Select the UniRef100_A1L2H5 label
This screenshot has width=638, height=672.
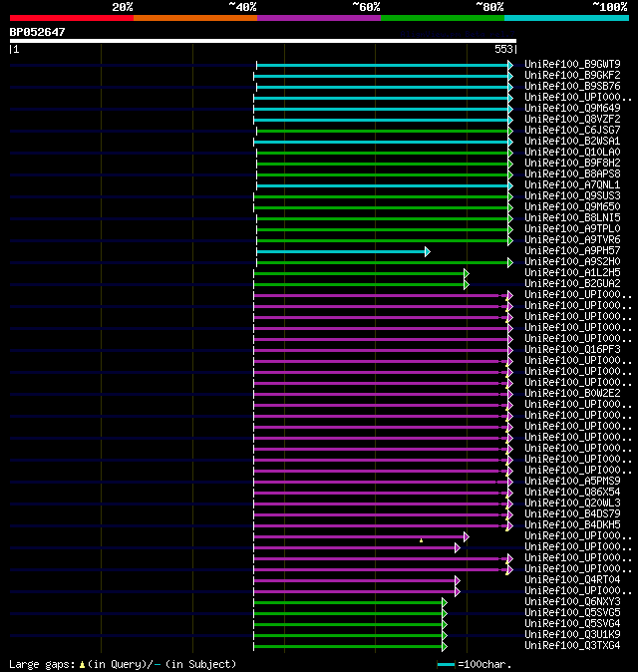pyautogui.click(x=572, y=272)
